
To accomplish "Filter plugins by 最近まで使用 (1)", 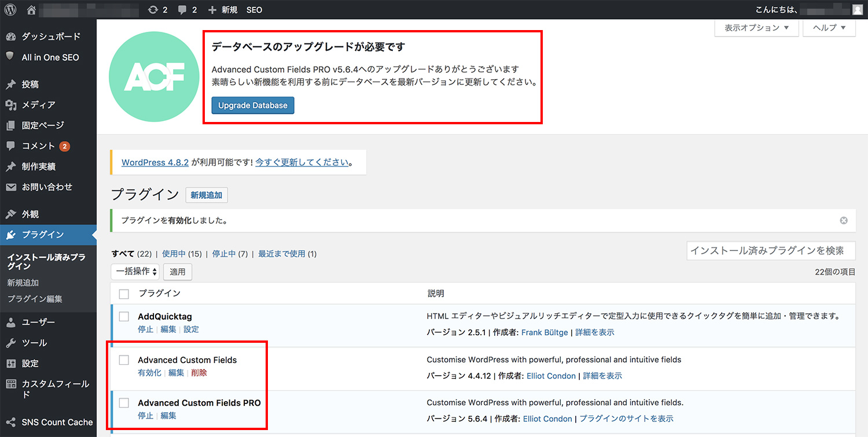I will (x=287, y=254).
